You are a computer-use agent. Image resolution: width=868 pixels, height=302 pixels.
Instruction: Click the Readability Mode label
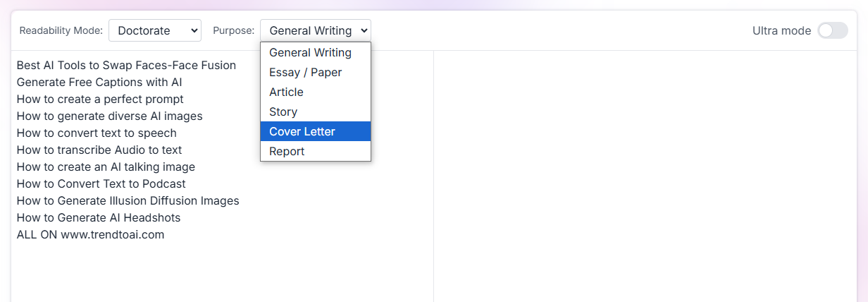(x=61, y=30)
